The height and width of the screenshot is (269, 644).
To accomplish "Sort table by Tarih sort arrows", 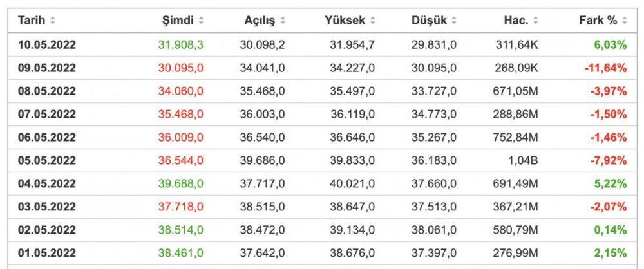I will (53, 21).
